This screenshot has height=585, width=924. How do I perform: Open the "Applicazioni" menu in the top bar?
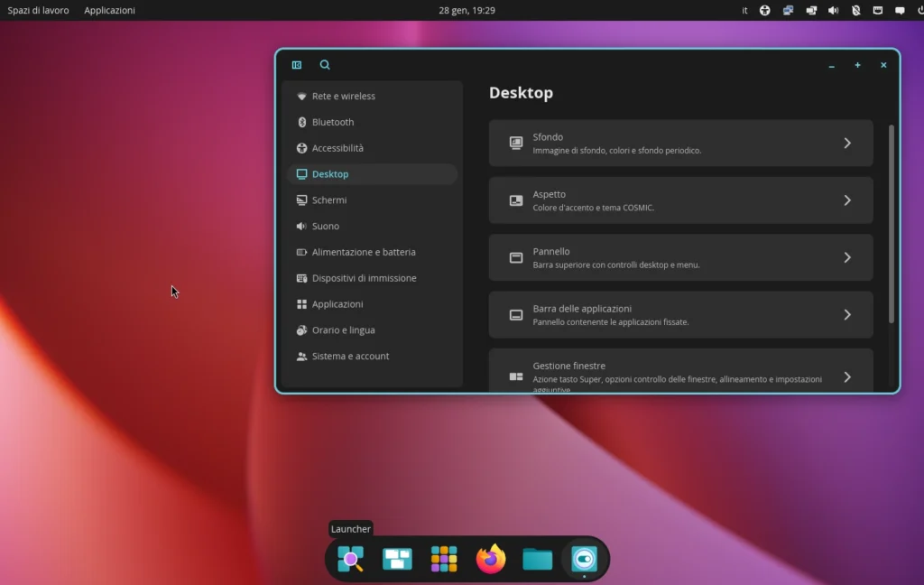108,10
